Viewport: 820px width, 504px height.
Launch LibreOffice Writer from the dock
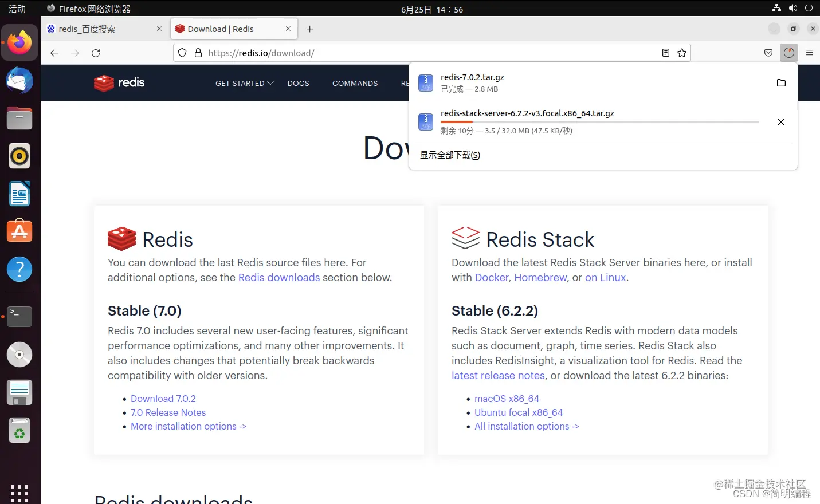[x=19, y=194]
